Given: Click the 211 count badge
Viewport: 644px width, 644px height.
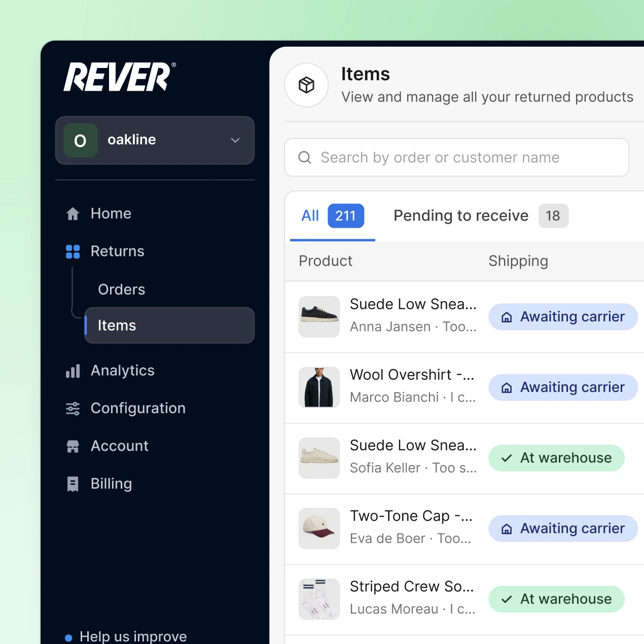Looking at the screenshot, I should (346, 216).
